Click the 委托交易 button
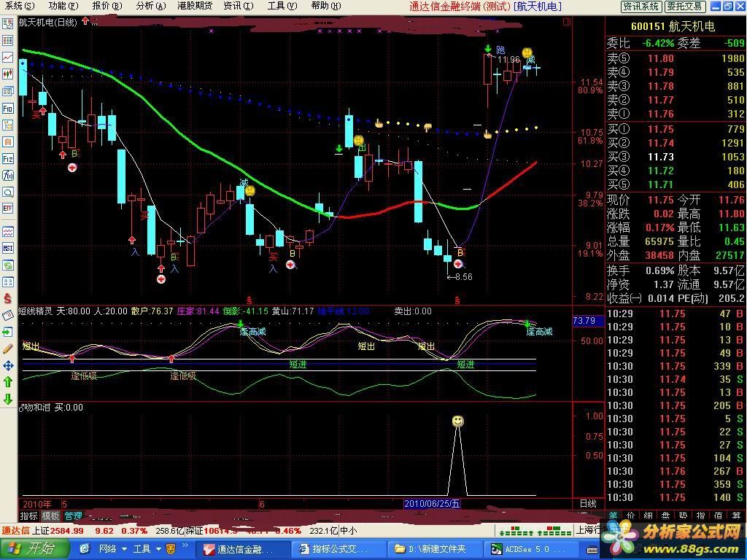The width and height of the screenshot is (747, 560). point(684,6)
